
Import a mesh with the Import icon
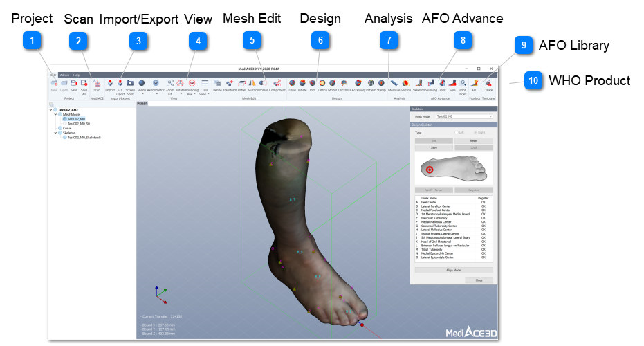(110, 85)
